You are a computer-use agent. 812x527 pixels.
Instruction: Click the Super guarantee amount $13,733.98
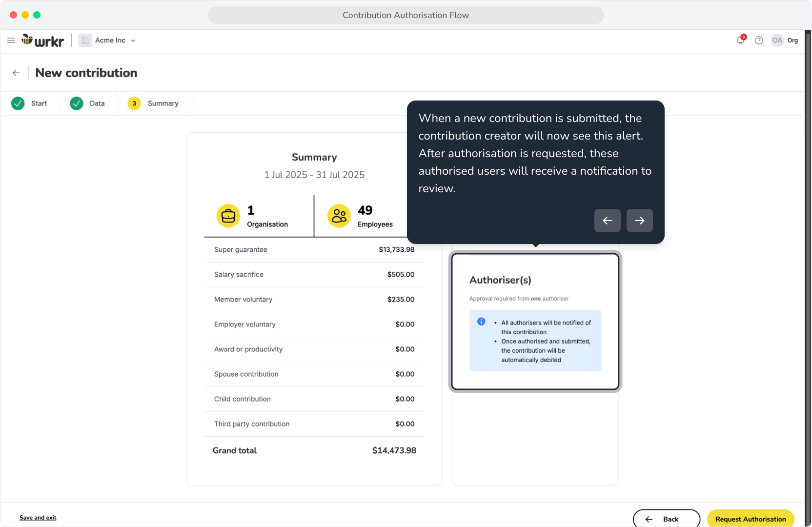pyautogui.click(x=397, y=250)
